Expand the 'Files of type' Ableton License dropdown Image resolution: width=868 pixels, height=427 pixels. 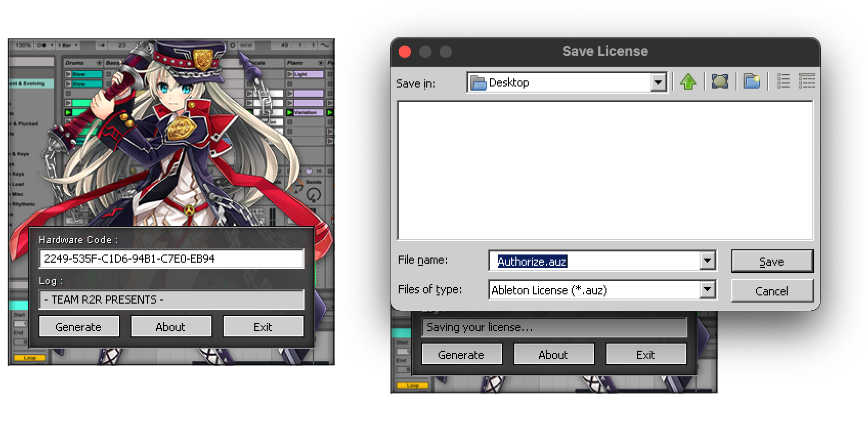707,290
